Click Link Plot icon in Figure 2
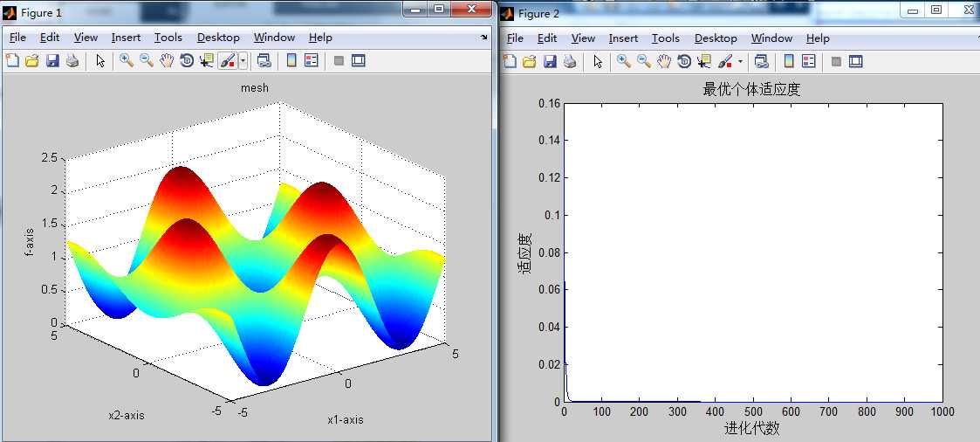The image size is (980, 442). (761, 61)
